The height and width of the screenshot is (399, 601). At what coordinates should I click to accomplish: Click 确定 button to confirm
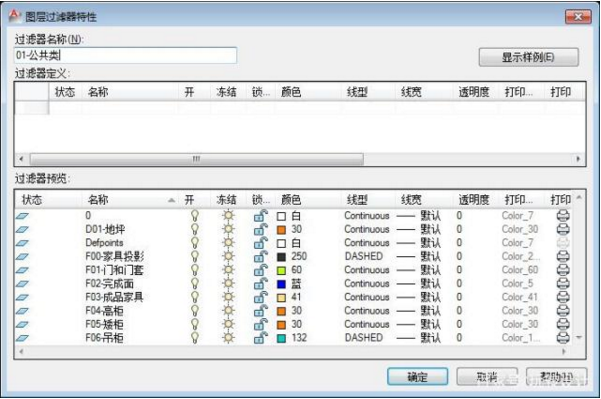pyautogui.click(x=417, y=377)
